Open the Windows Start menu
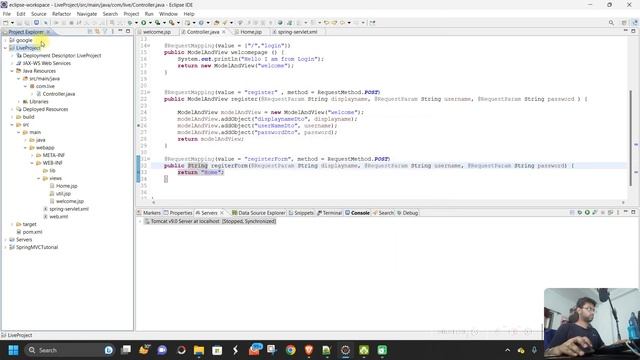640x360 pixels. tap(13, 350)
